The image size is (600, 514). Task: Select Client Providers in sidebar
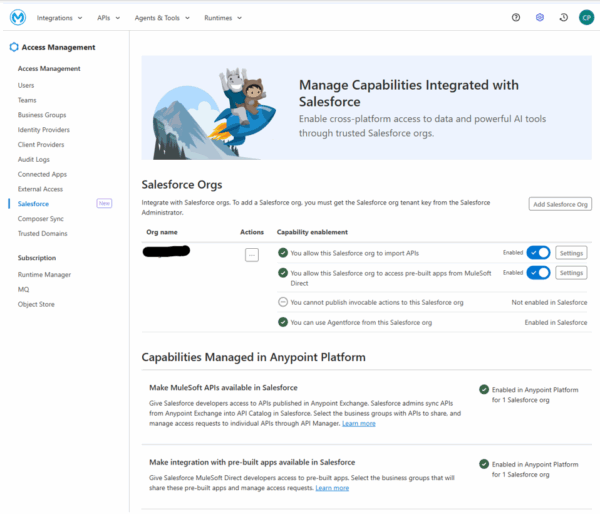click(41, 145)
